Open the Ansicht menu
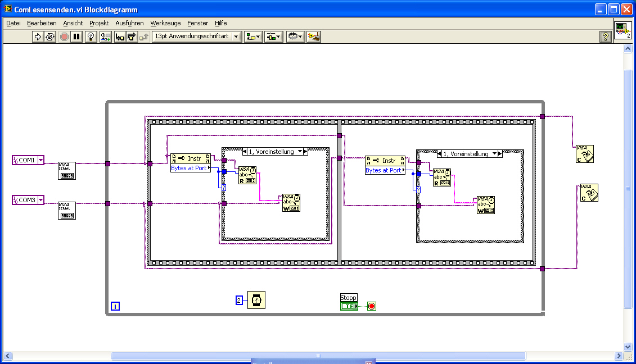 [73, 23]
